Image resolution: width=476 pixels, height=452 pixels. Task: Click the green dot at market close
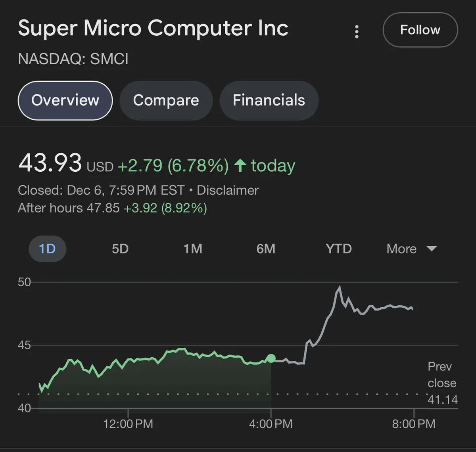271,358
